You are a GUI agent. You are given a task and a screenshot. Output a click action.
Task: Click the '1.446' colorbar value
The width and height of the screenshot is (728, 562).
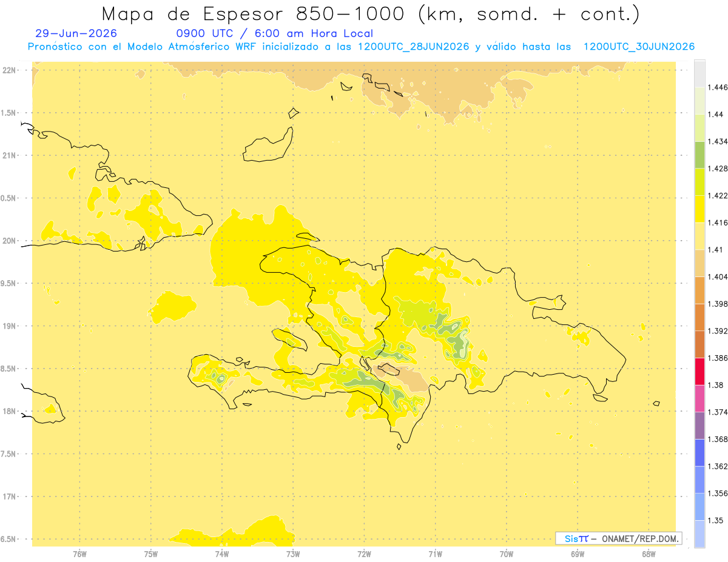pyautogui.click(x=718, y=87)
